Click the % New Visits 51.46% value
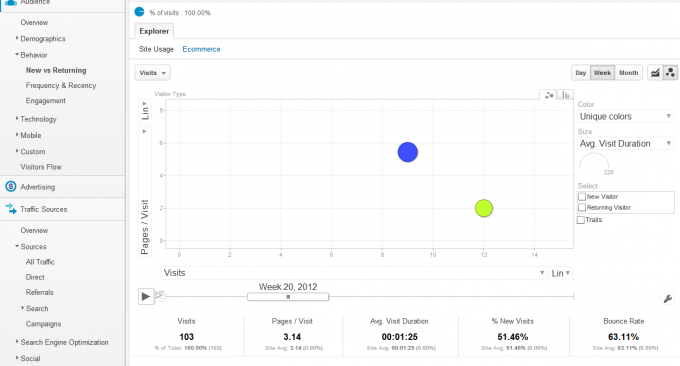 (x=513, y=337)
